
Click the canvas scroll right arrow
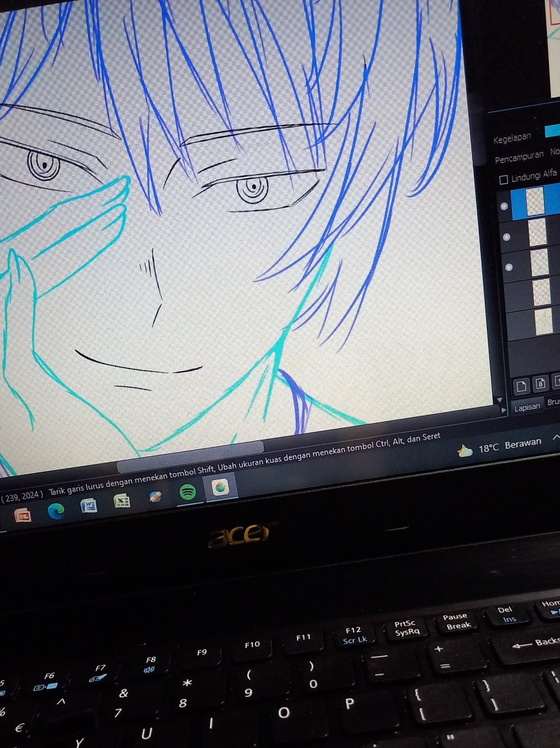pos(503,411)
